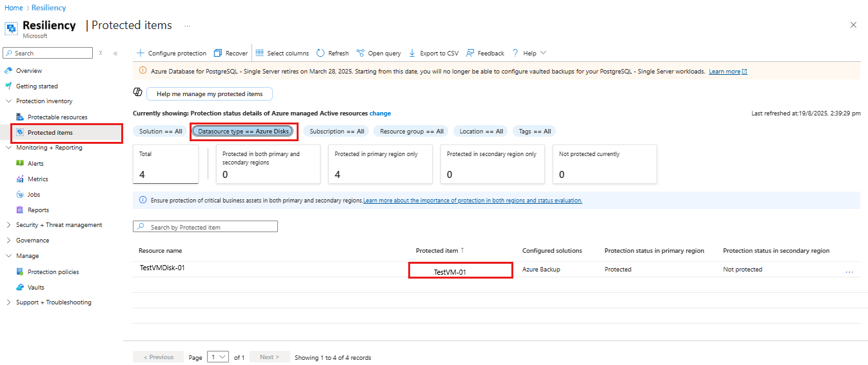Image resolution: width=868 pixels, height=365 pixels.
Task: Open the row actions ellipsis for TestVMDisk-01
Action: [x=849, y=271]
